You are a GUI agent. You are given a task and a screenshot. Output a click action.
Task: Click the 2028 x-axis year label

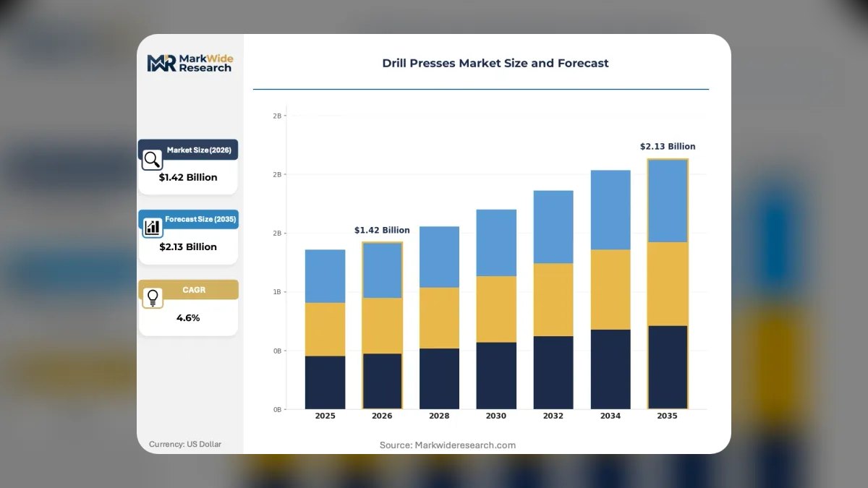(x=439, y=416)
